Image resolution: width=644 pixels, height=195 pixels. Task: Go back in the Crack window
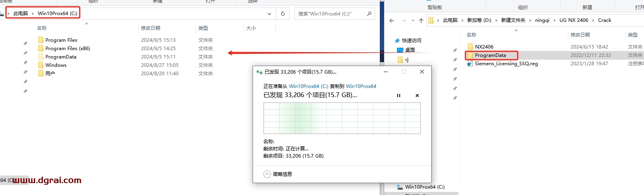392,20
